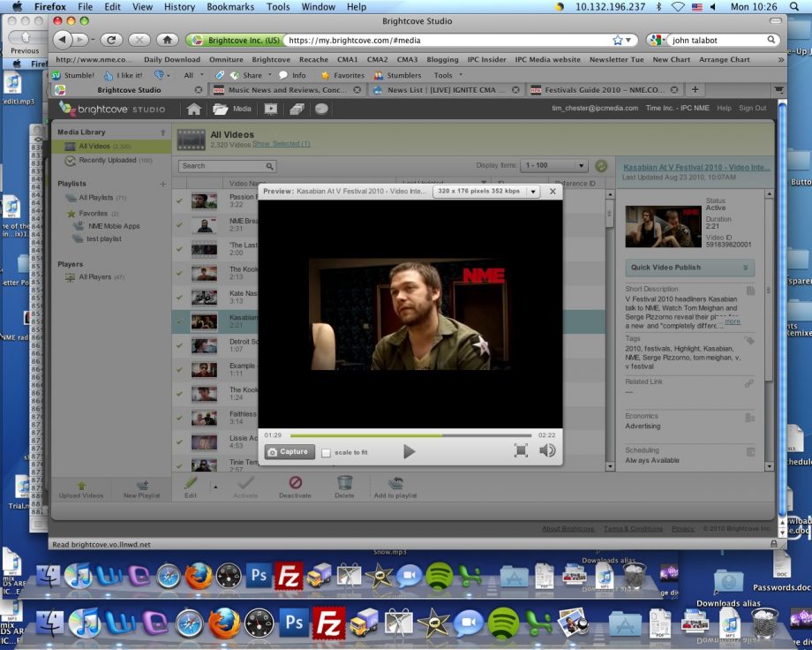Open Photoshop from the Dock

pos(294,622)
